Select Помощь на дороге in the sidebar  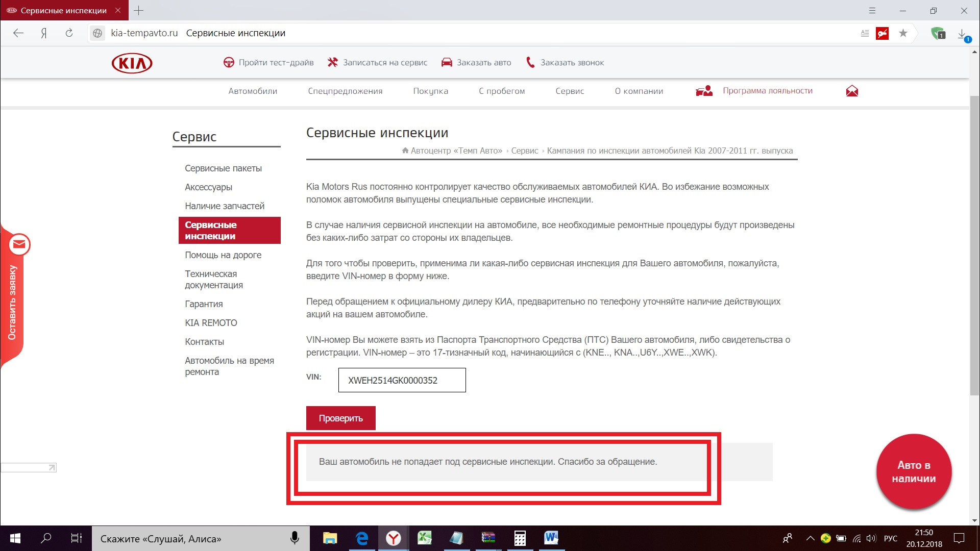pos(223,255)
